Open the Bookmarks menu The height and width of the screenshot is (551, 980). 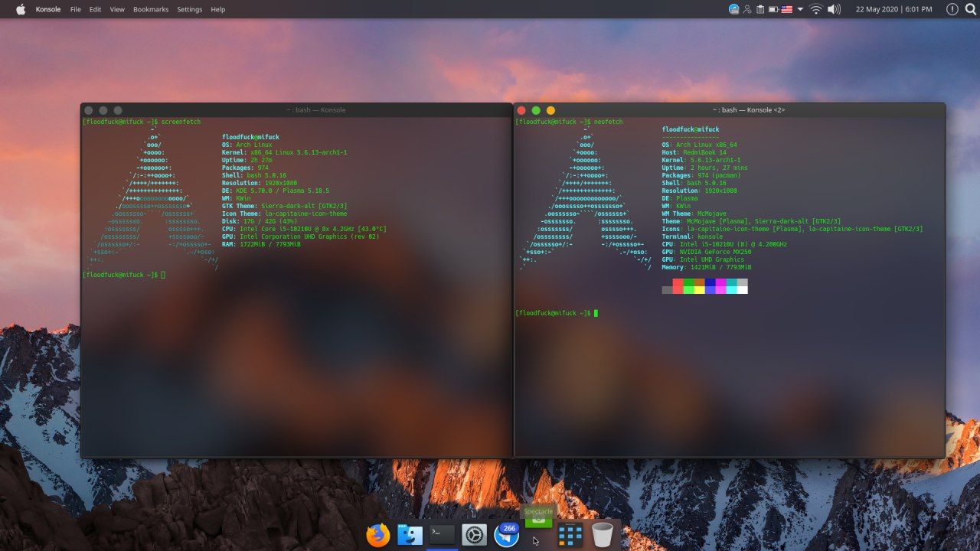tap(152, 9)
